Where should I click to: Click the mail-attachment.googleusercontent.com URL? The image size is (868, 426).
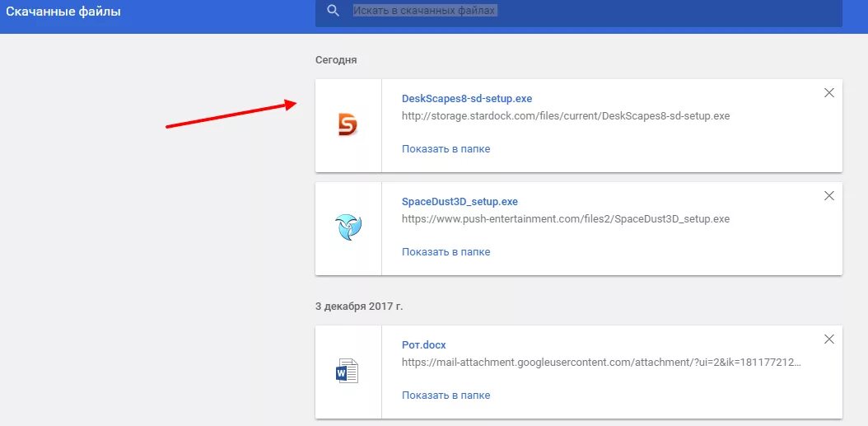point(601,363)
